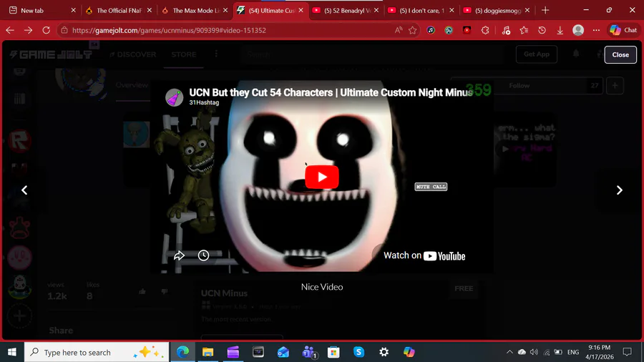Click the 31Hashtag channel name
644x362 pixels.
click(x=204, y=102)
